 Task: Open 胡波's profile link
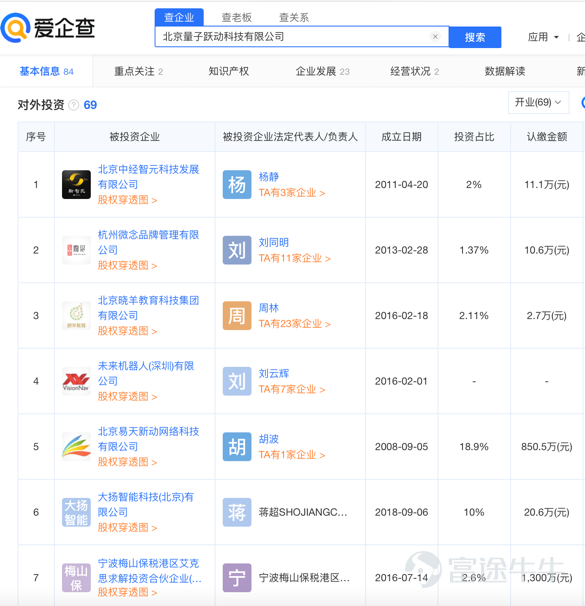point(269,439)
